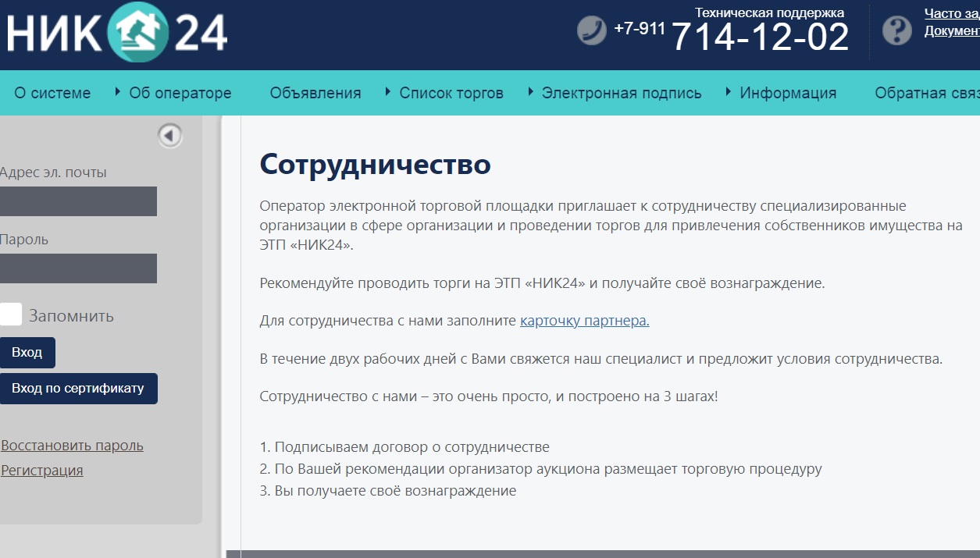Click the Регистрация link
Image resolution: width=980 pixels, height=558 pixels.
[x=42, y=471]
